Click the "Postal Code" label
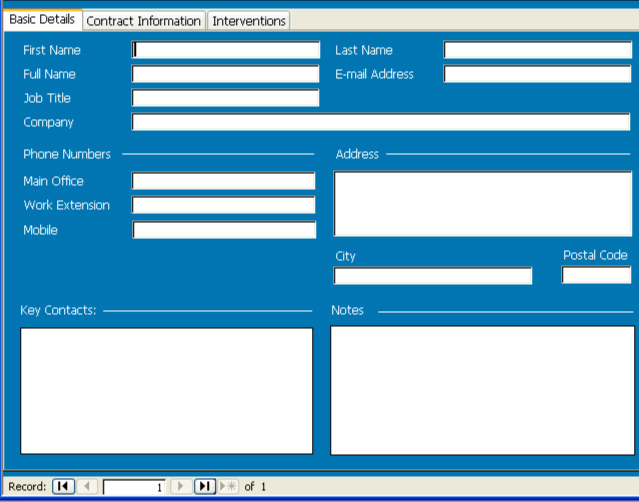639x502 pixels. (595, 255)
